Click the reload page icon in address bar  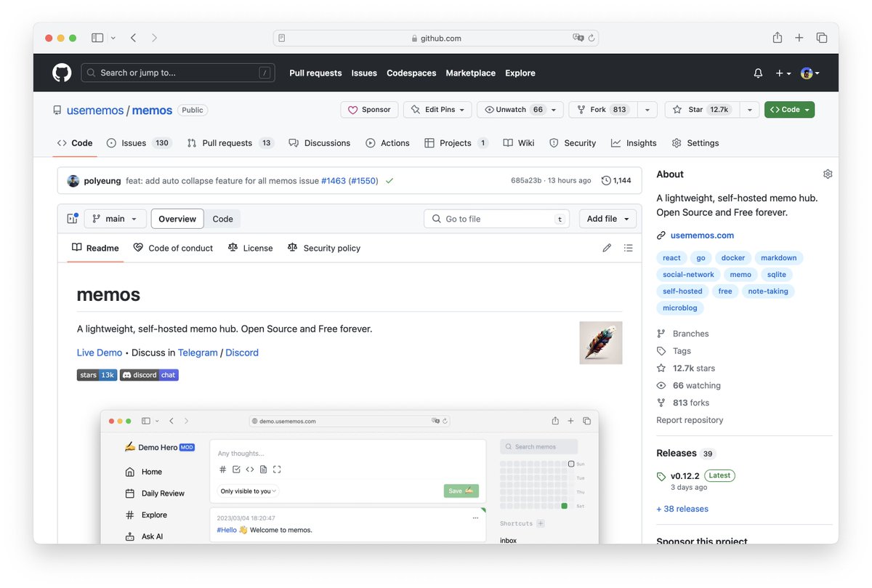(x=592, y=38)
